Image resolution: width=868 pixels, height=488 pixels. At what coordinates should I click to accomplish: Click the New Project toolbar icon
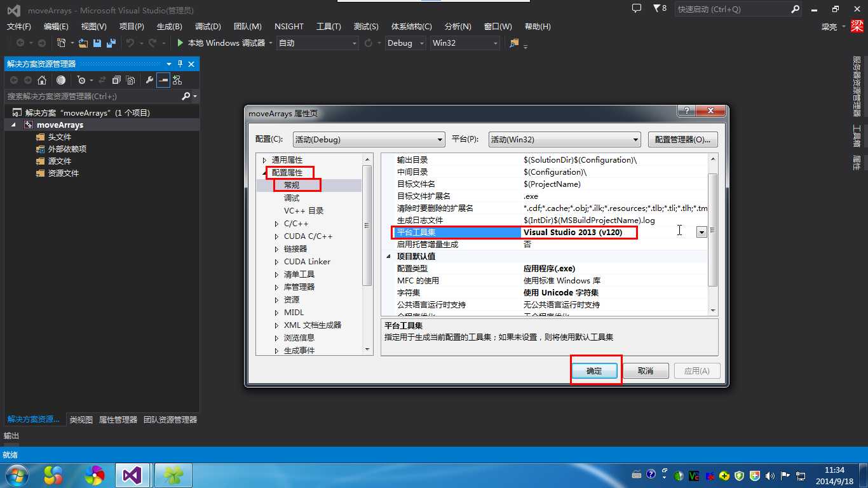click(62, 43)
